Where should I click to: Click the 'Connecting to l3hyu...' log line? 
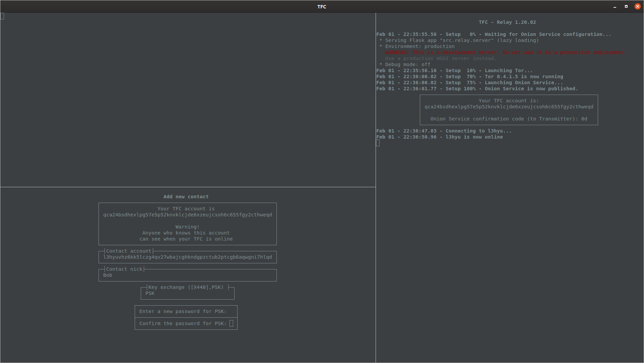(x=444, y=131)
